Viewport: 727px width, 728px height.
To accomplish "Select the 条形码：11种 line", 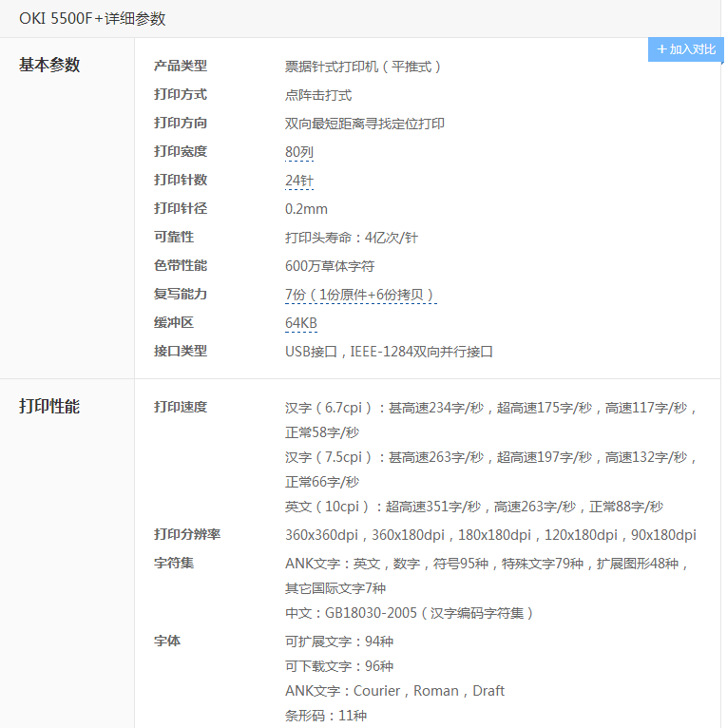I will (x=325, y=716).
